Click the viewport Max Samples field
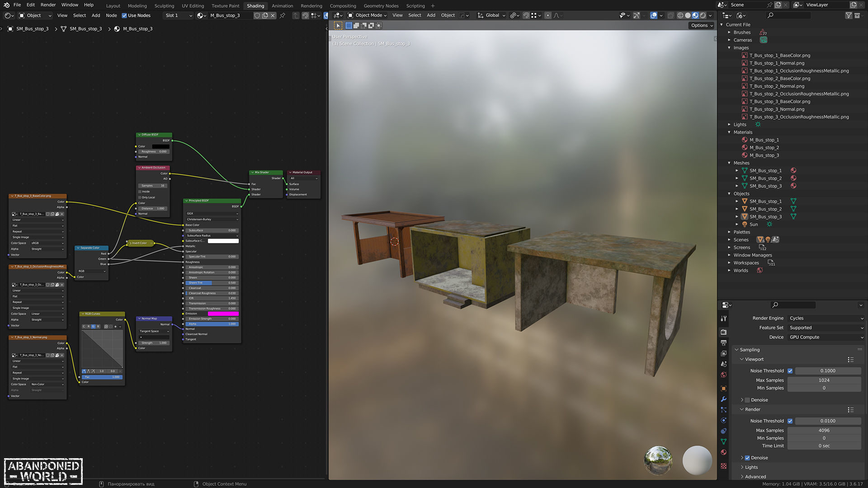Screen dimensions: 868x488 click(x=824, y=380)
